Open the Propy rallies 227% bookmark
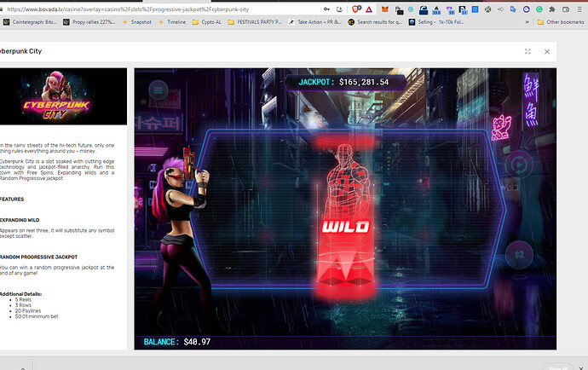 [89, 22]
